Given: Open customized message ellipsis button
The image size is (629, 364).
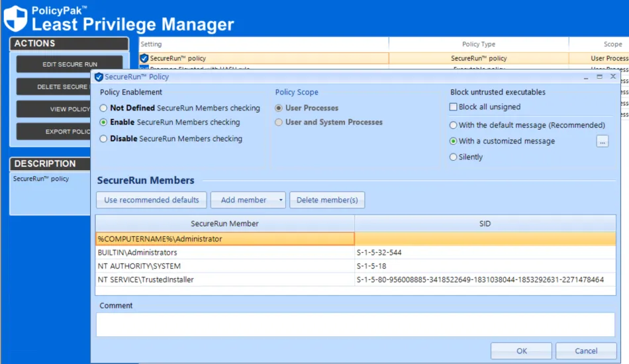Looking at the screenshot, I should [602, 141].
